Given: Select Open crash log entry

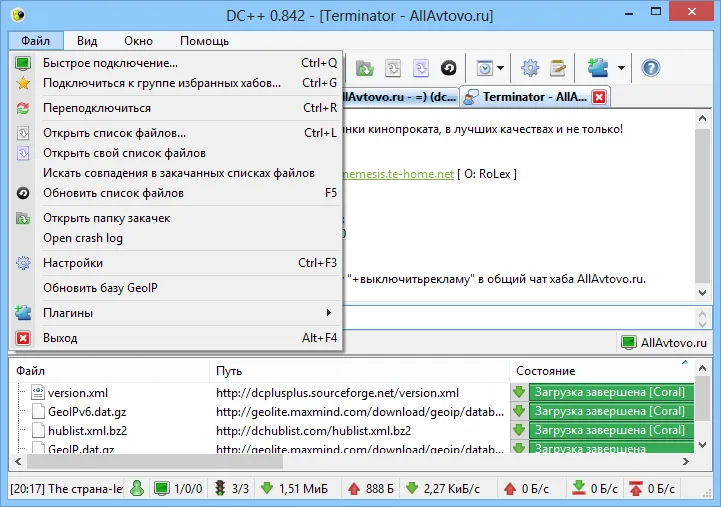Looking at the screenshot, I should coord(175,238).
